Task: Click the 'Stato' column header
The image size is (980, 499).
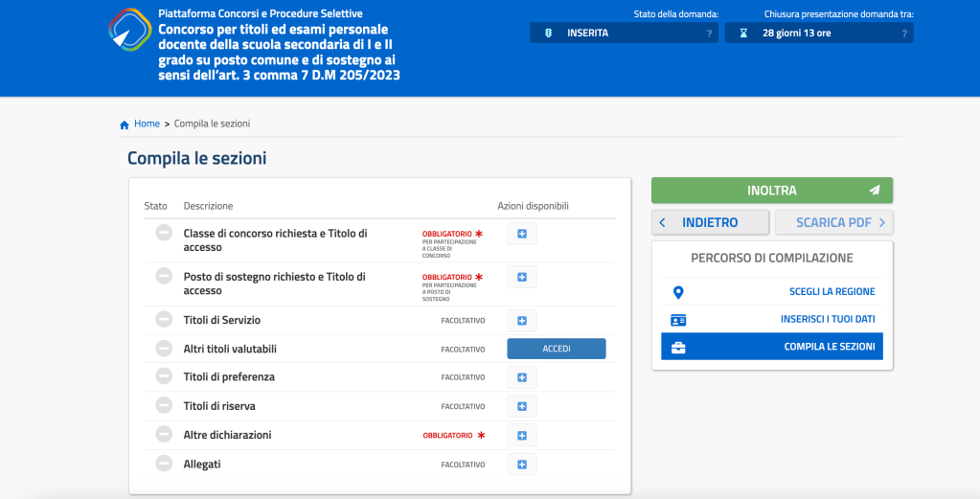Action: [155, 206]
